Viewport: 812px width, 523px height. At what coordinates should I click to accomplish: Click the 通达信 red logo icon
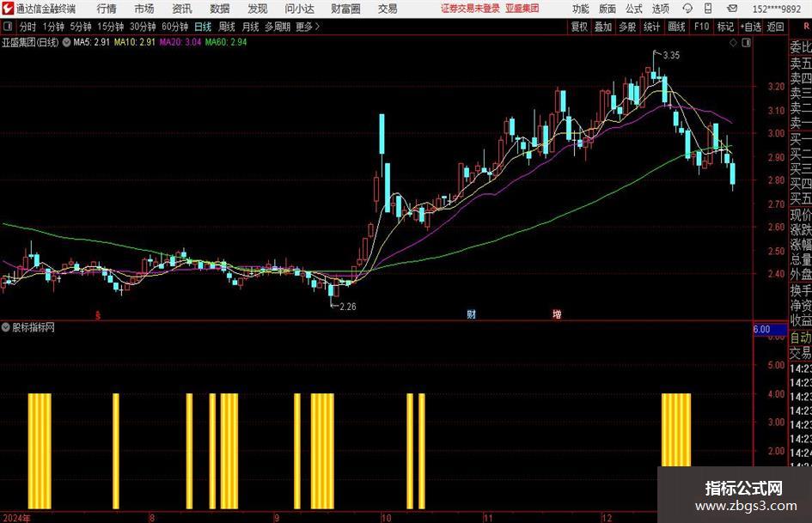pyautogui.click(x=8, y=9)
